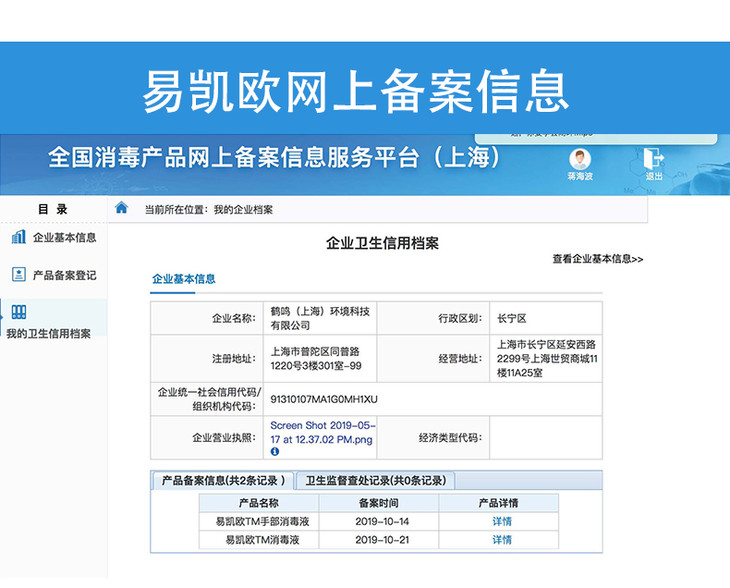Click the 退出 logout door icon
Viewport: 730px width, 588px height.
pyautogui.click(x=653, y=158)
